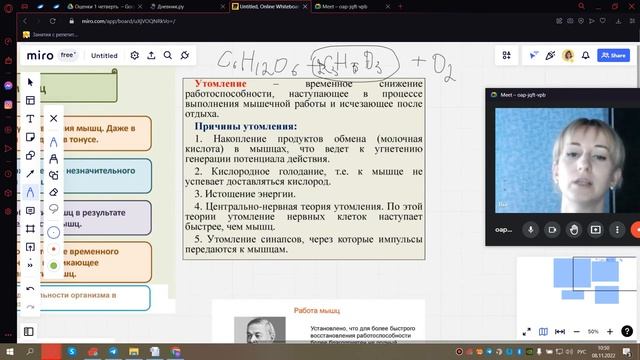Open Skype from the taskbar
Screen dimensions: 640x360
pos(72,351)
